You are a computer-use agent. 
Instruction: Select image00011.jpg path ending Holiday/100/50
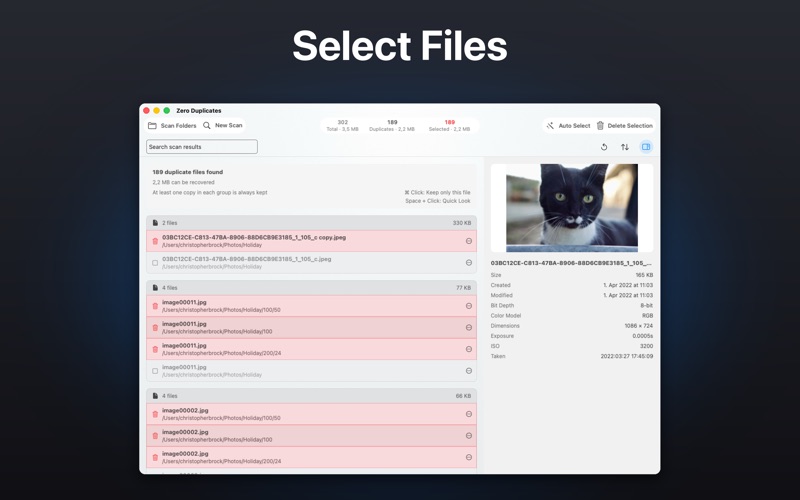coord(221,310)
